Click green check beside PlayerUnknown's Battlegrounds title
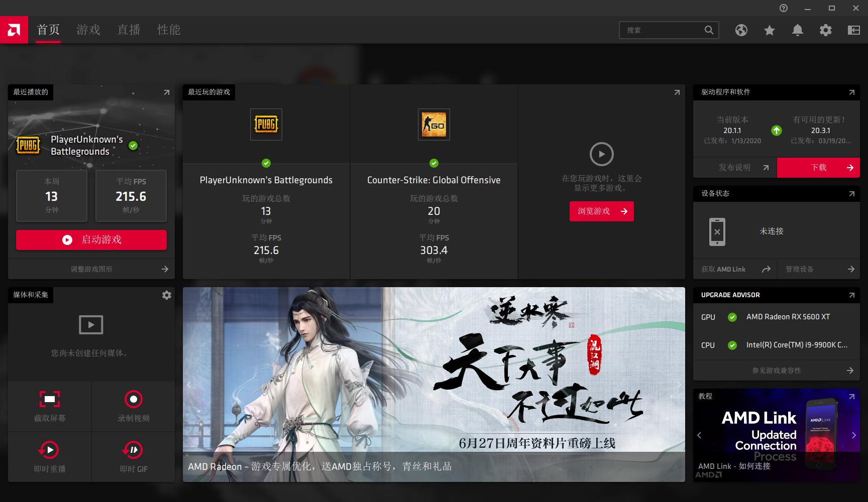Screen dimensions: 868x502 point(133,146)
